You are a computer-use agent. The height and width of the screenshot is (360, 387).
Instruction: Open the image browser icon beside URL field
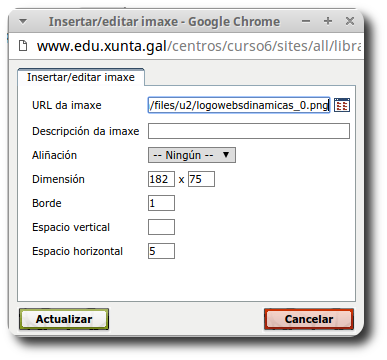[342, 105]
